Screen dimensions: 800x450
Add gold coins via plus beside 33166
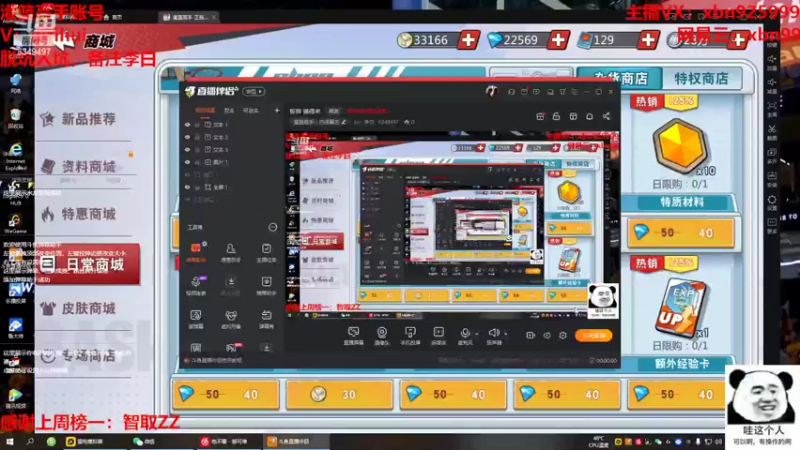[468, 40]
